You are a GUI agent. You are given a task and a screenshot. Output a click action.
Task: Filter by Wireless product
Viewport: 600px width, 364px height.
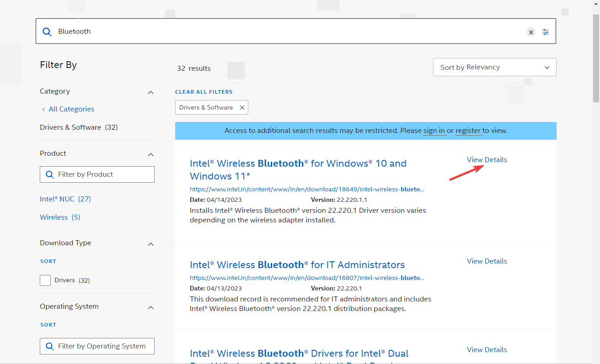60,217
